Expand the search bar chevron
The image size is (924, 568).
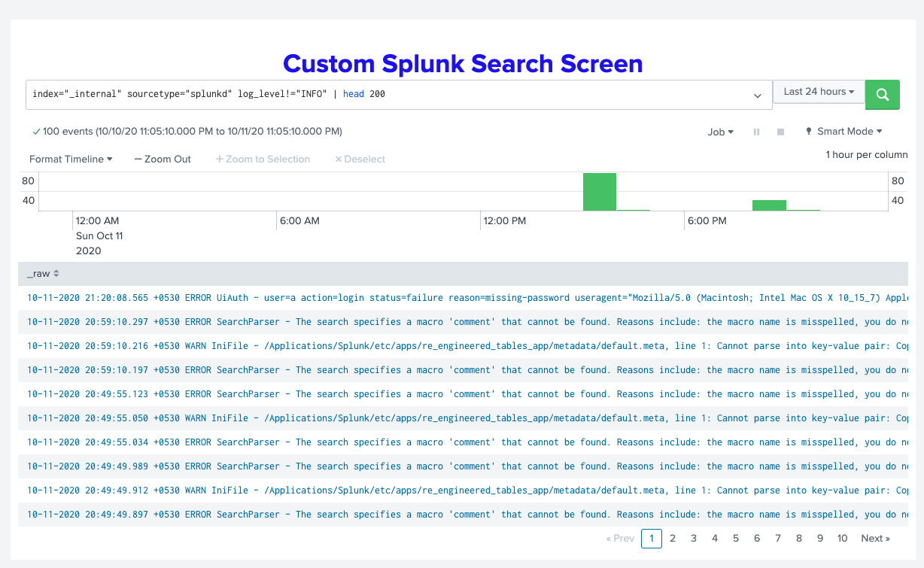[757, 96]
